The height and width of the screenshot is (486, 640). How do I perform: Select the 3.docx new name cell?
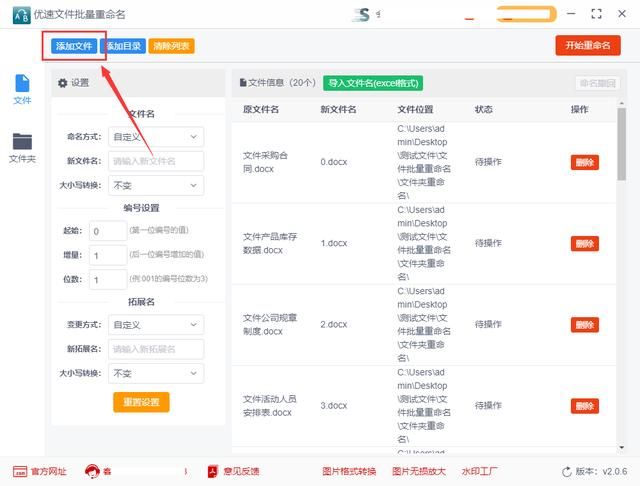(333, 406)
